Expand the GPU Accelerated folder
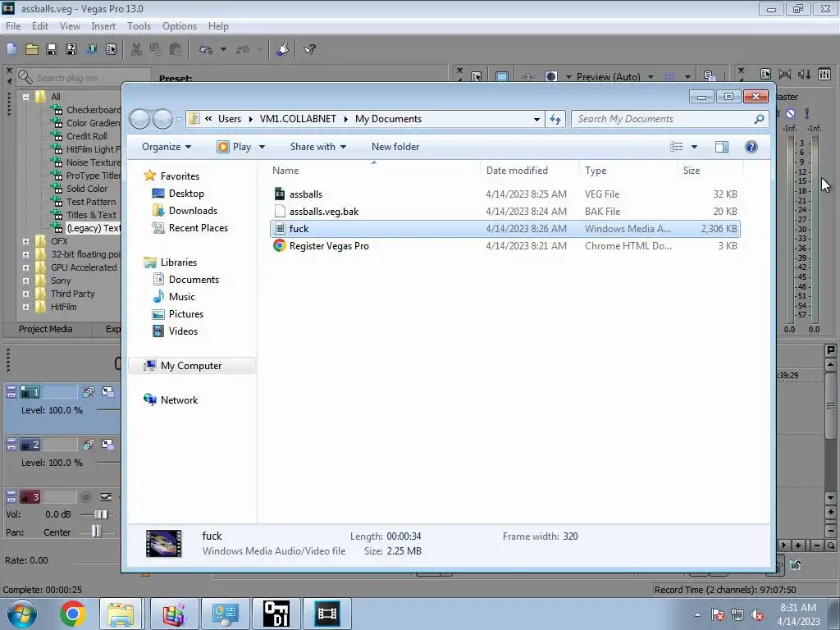This screenshot has height=630, width=840. [25, 268]
